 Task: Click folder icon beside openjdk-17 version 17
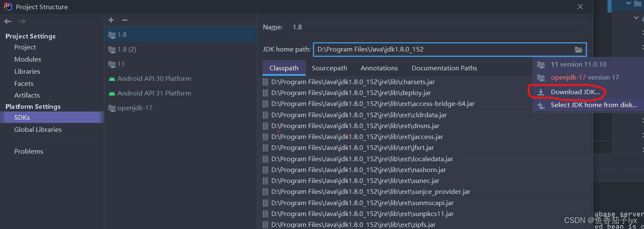541,77
